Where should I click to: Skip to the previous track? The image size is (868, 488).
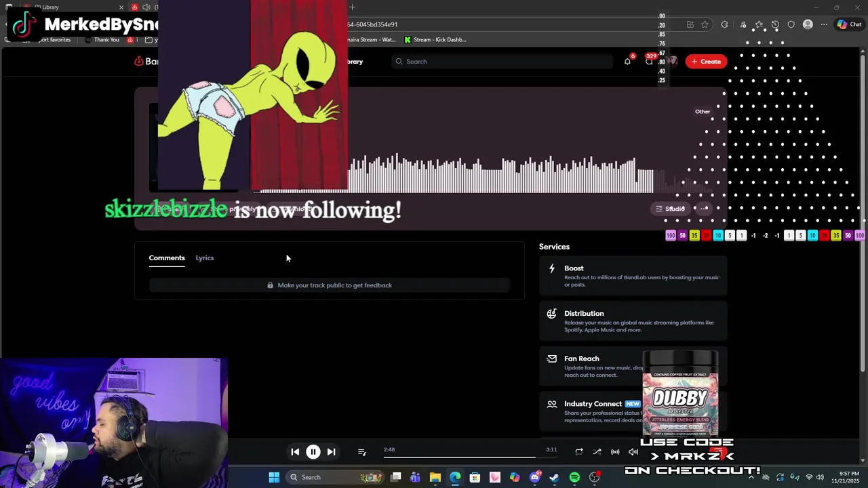pos(295,451)
